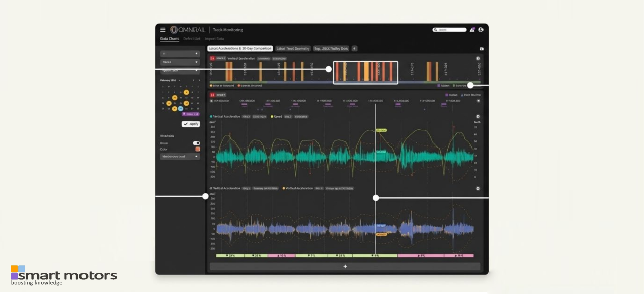Open the hamburger menu
This screenshot has width=644, height=294.
163,30
